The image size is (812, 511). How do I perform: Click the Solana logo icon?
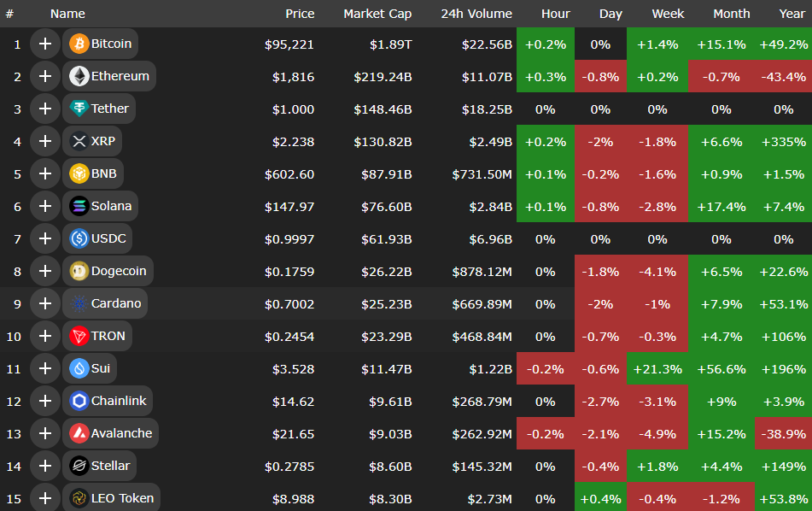coord(79,206)
